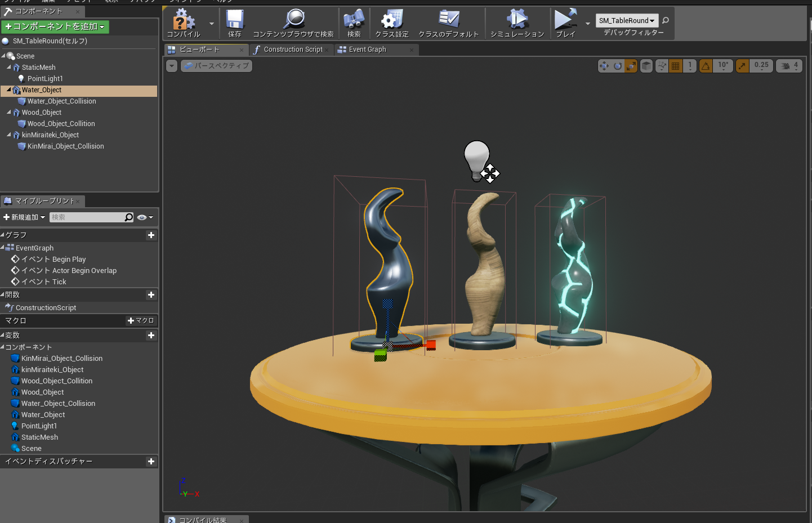Select イベント Actor Begin Overlap in EventGraph
This screenshot has width=812, height=523.
(69, 271)
